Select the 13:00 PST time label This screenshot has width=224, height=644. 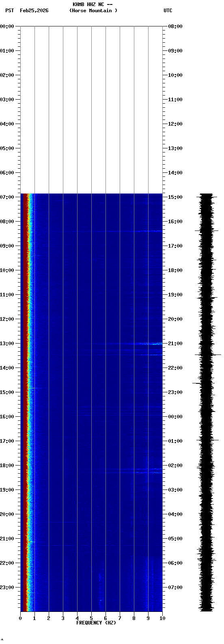tap(7, 344)
